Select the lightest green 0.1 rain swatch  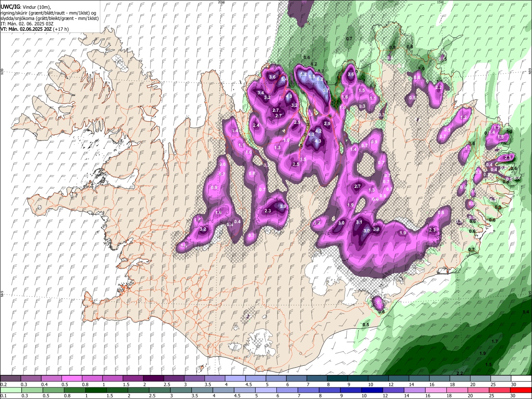(10, 390)
